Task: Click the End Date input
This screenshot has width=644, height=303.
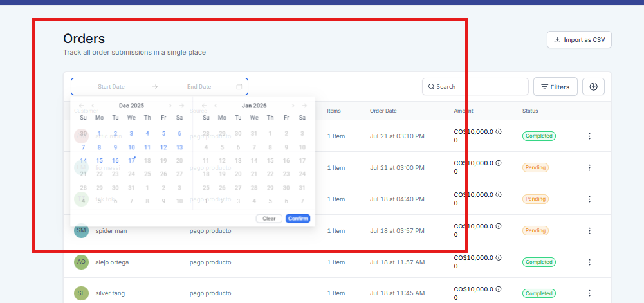Action: [x=199, y=87]
